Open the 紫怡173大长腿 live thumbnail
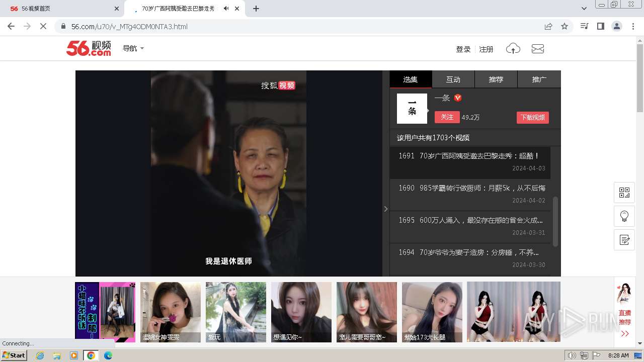Image resolution: width=644 pixels, height=362 pixels. [x=432, y=312]
